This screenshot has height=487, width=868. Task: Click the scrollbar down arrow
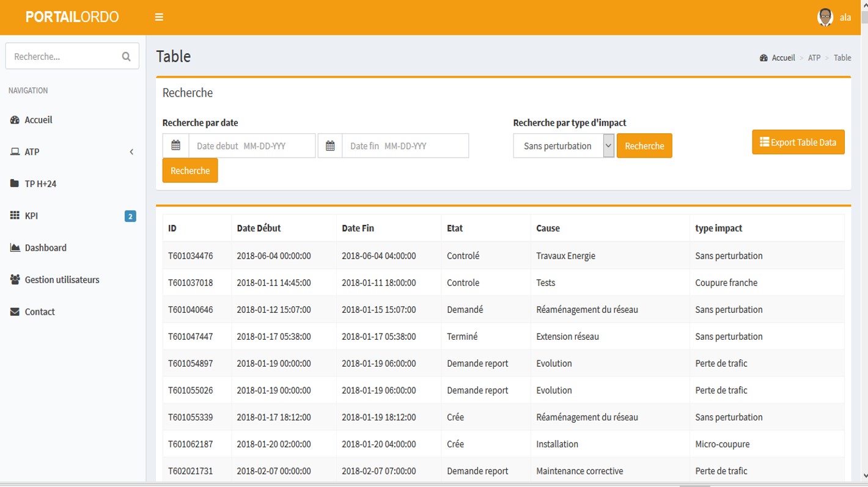[x=864, y=475]
